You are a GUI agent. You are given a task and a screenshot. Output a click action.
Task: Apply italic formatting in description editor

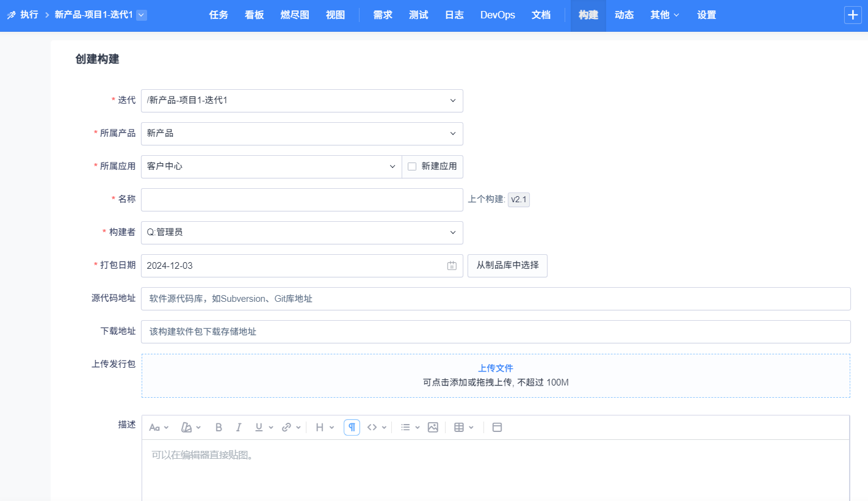[239, 428]
